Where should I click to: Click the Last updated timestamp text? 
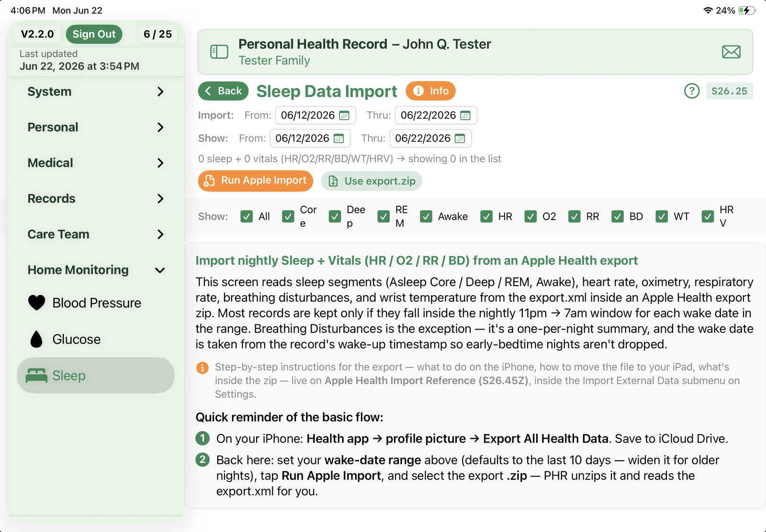coord(79,60)
